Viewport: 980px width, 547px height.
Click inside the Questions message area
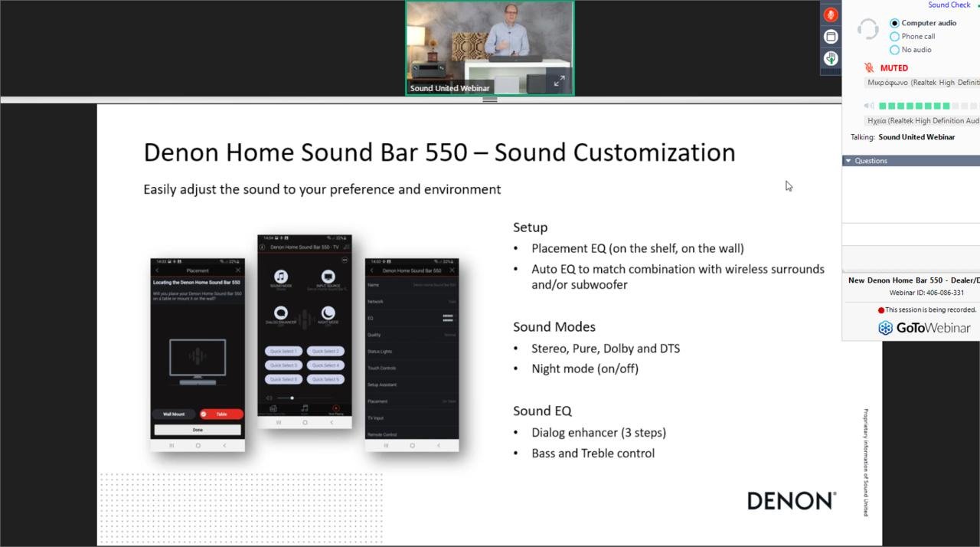pos(911,195)
